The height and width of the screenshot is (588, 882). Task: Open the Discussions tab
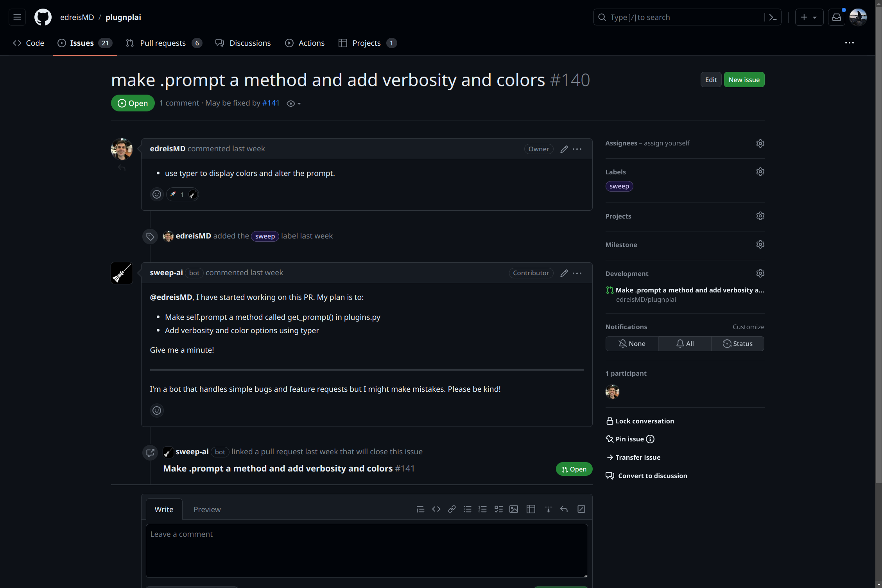pyautogui.click(x=243, y=43)
